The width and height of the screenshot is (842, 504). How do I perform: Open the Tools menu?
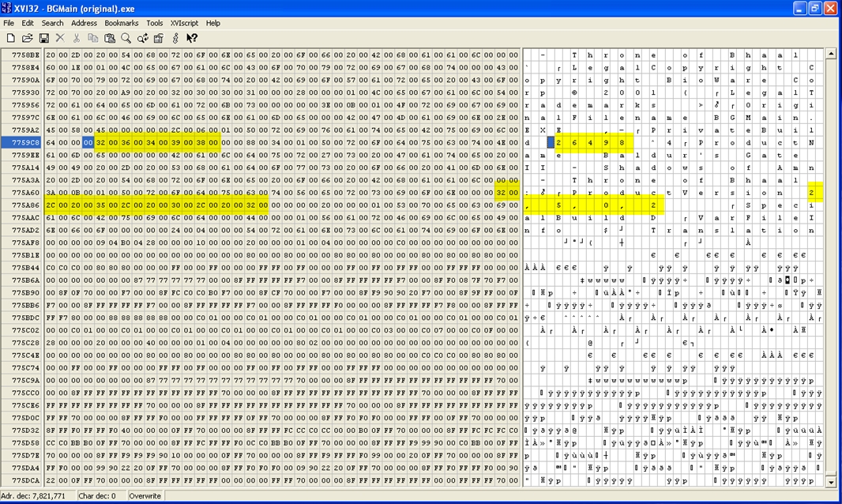[x=155, y=23]
